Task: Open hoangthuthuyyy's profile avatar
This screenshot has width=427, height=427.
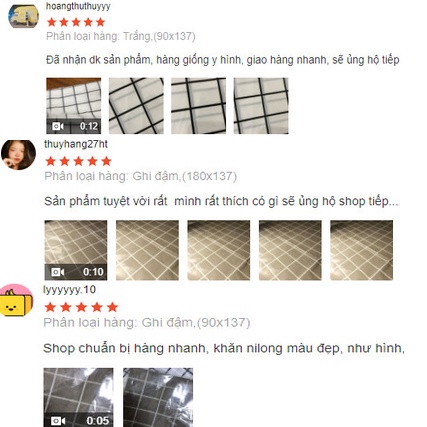Action: (x=23, y=16)
